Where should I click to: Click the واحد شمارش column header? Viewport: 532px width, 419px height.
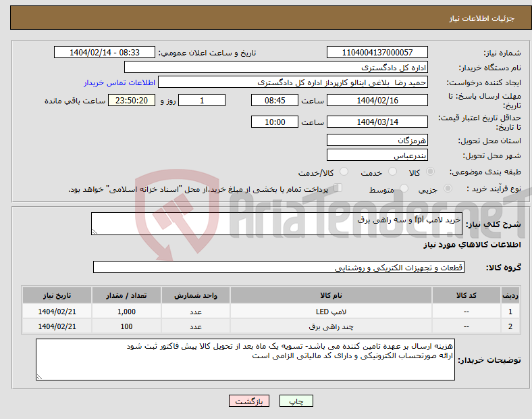tap(196, 295)
